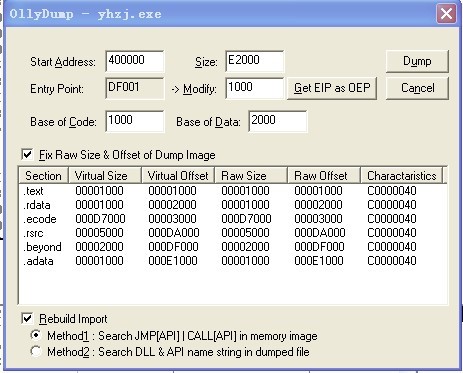Focus the Start Address field
The width and height of the screenshot is (463, 373).
tap(135, 61)
